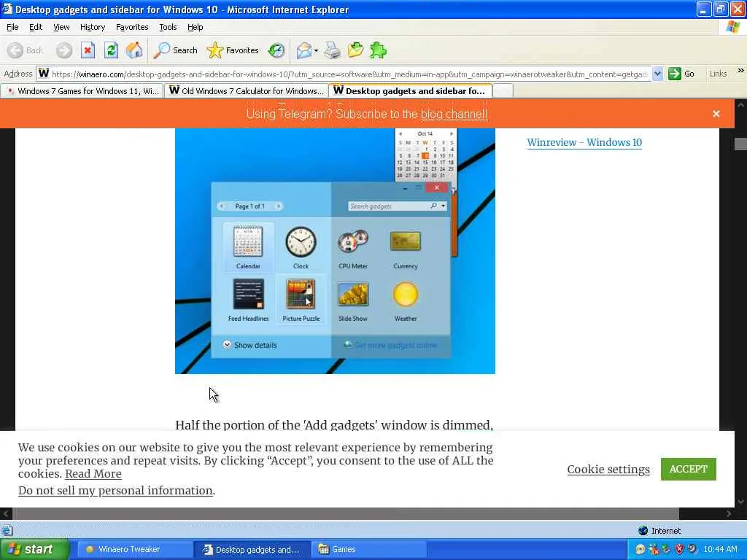Switch to Winaero Tweaker taskbar button
747x560 pixels.
pos(133,550)
